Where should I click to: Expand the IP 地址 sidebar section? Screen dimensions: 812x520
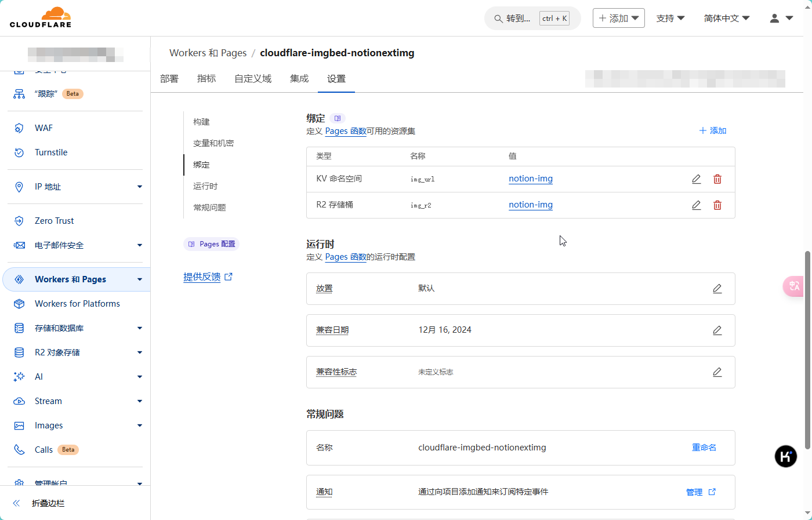pos(140,187)
